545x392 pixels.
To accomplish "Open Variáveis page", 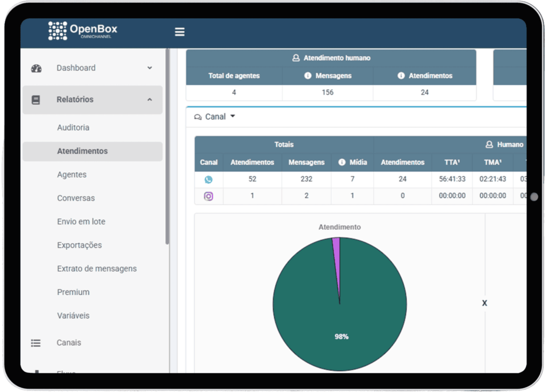I will click(73, 316).
